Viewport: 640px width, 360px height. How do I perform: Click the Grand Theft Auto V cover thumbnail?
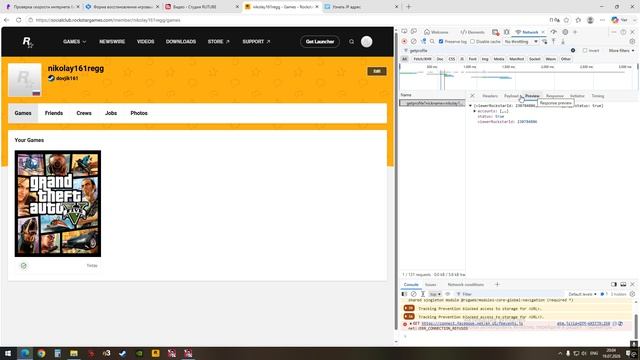click(58, 203)
